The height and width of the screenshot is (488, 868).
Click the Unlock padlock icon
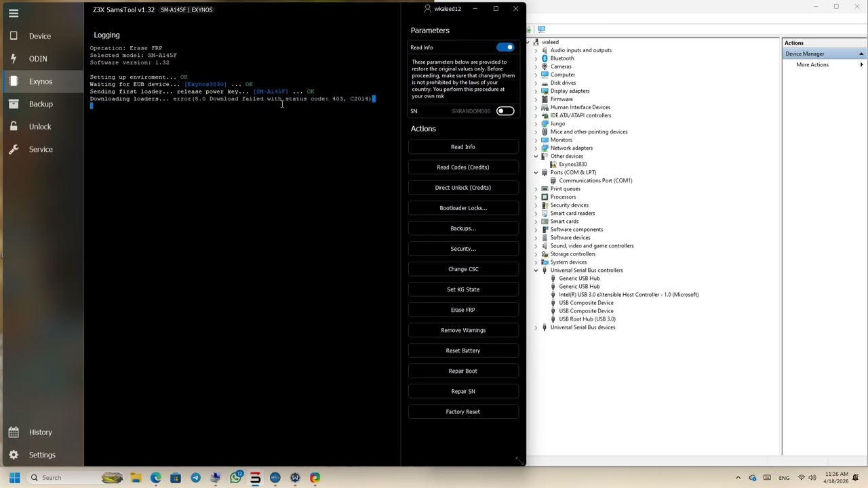[x=14, y=127]
